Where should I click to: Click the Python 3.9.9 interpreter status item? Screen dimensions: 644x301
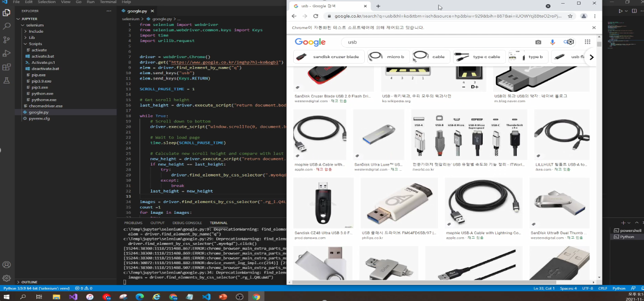[x=37, y=288]
